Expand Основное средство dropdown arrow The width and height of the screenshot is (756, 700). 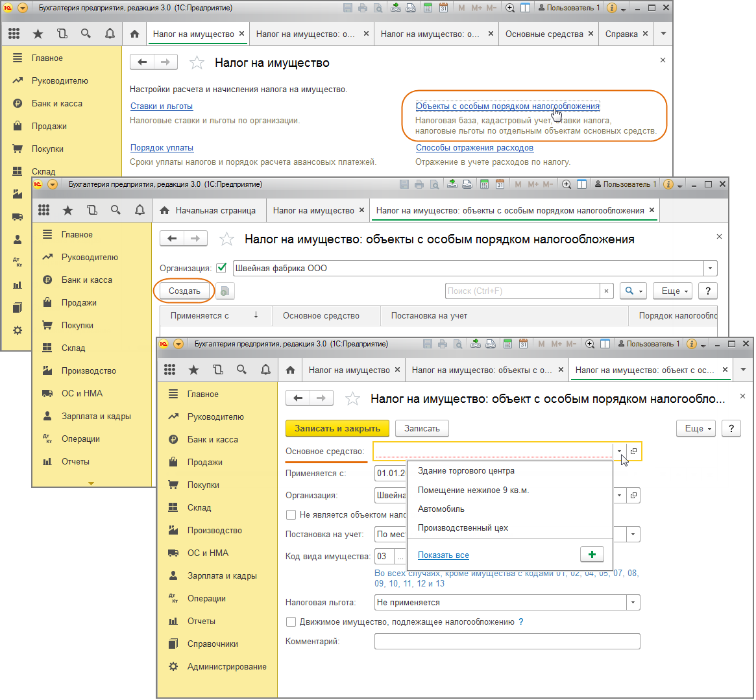point(619,452)
